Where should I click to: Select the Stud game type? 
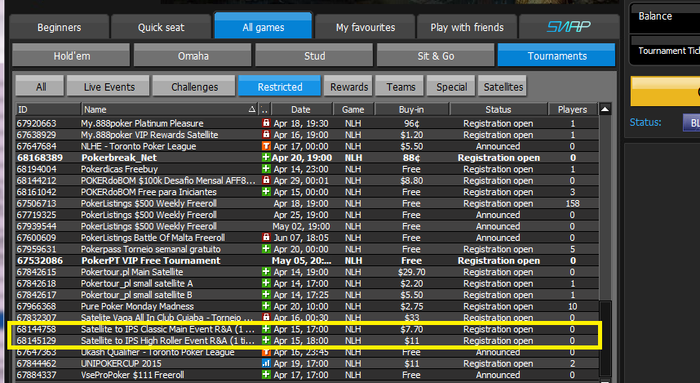tap(314, 56)
